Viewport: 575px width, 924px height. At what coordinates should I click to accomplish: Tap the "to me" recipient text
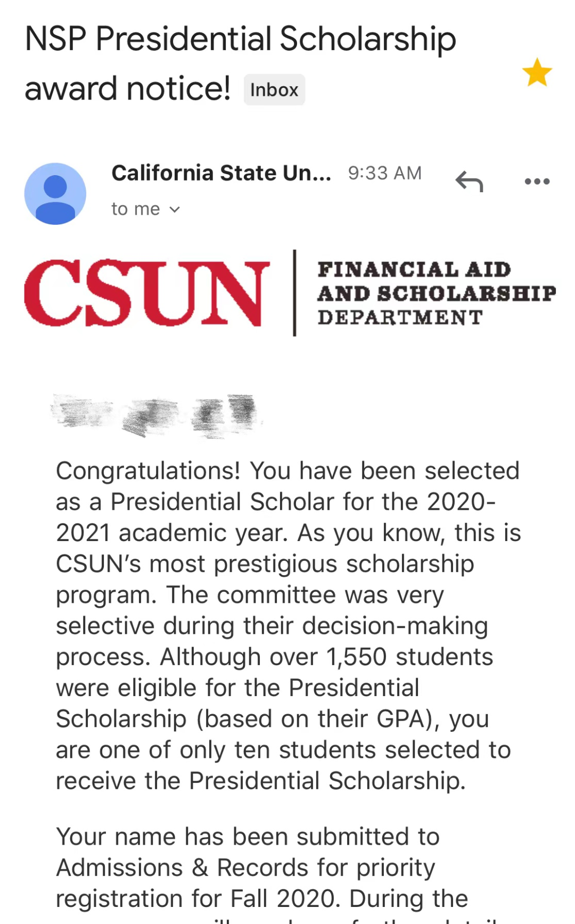point(135,209)
